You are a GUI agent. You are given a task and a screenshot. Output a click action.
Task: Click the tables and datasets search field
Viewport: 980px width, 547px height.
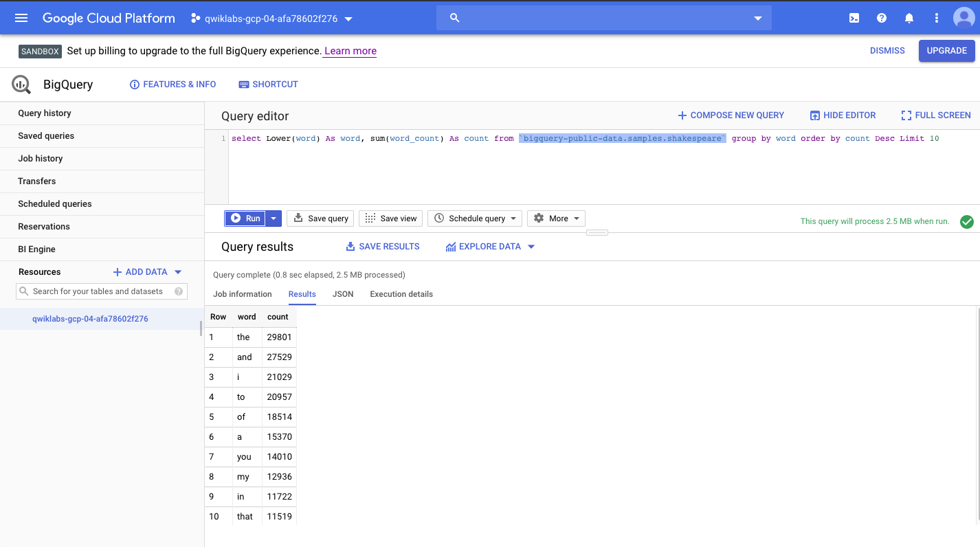[x=102, y=291]
